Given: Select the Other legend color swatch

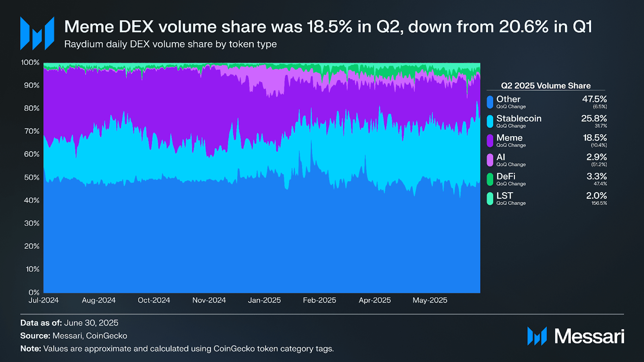Looking at the screenshot, I should point(490,102).
